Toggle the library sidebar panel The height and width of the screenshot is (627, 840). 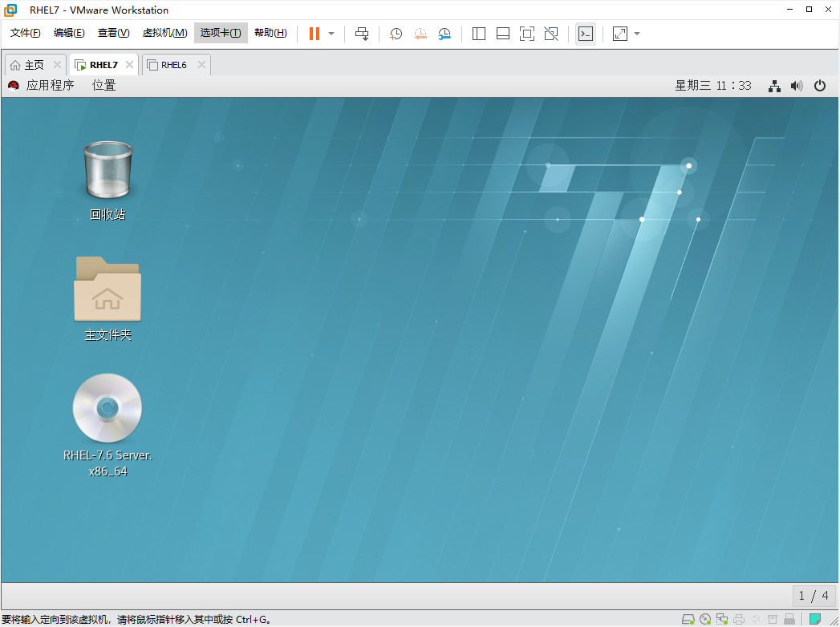[x=479, y=34]
